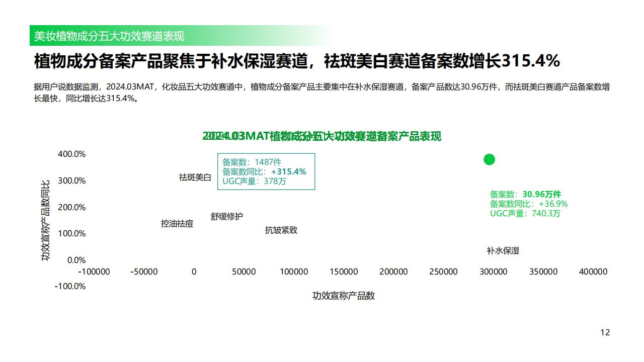Click the 300.0% y-axis label
The height and width of the screenshot is (362, 644).
(x=72, y=180)
